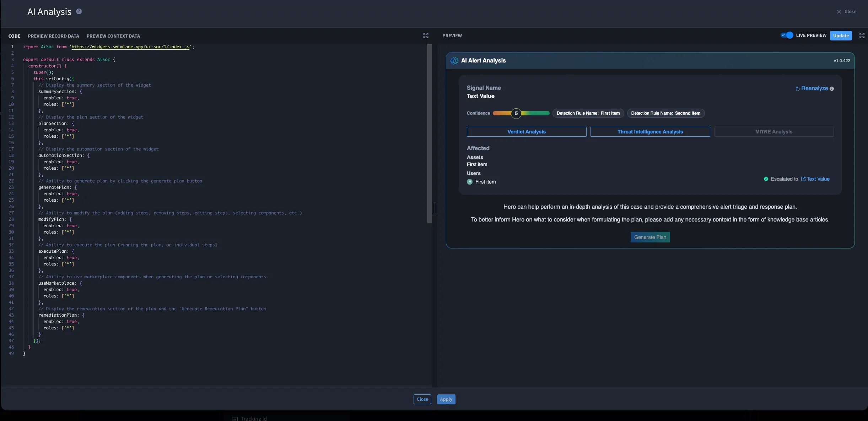Expand the code editor to fullscreen
Image resolution: width=868 pixels, height=421 pixels.
coord(426,35)
